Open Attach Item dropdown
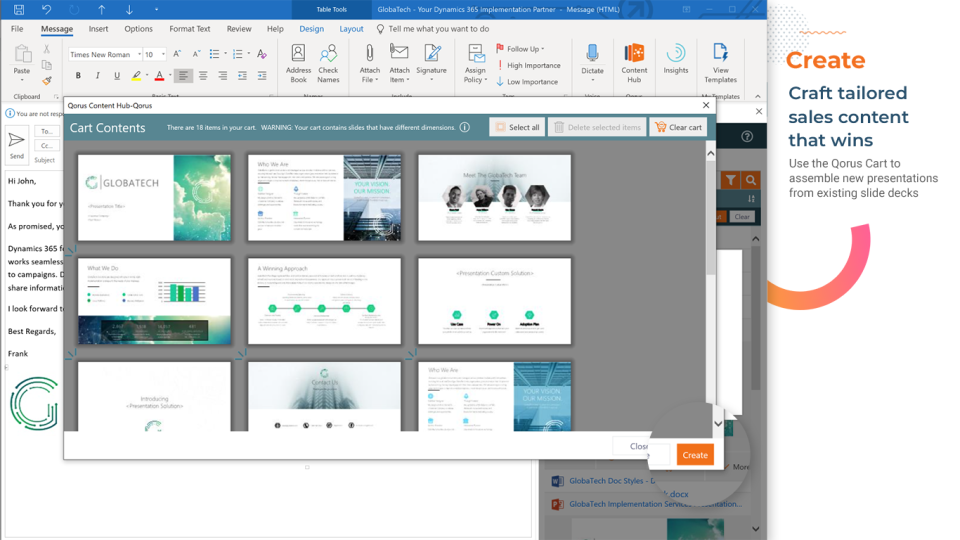The width and height of the screenshot is (960, 540). point(399,63)
